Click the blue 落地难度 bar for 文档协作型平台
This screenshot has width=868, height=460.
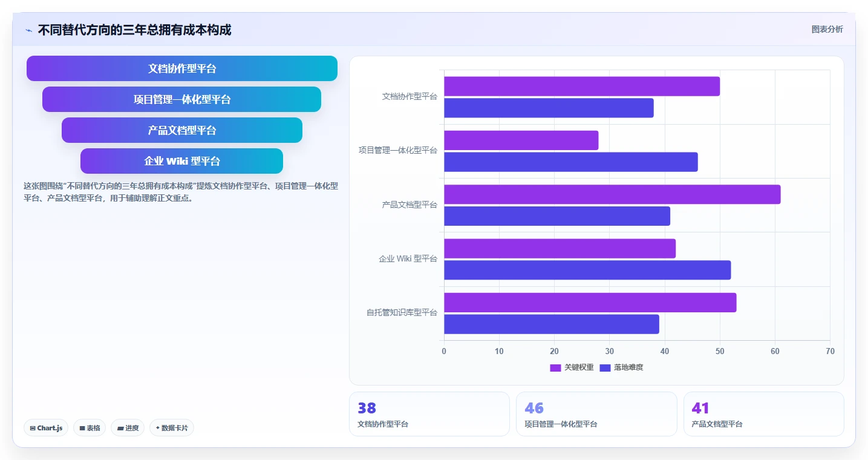coord(549,108)
